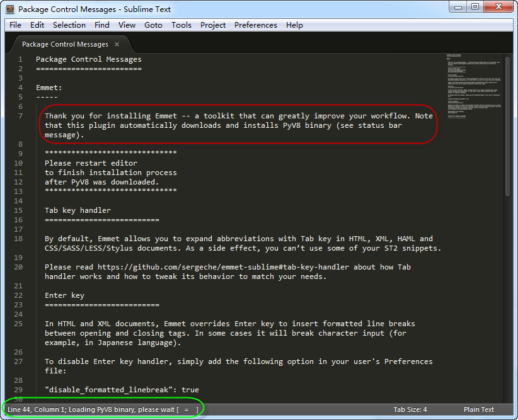Change Tab Size: 4 setting in status bar
This screenshot has width=518, height=420.
click(x=410, y=409)
